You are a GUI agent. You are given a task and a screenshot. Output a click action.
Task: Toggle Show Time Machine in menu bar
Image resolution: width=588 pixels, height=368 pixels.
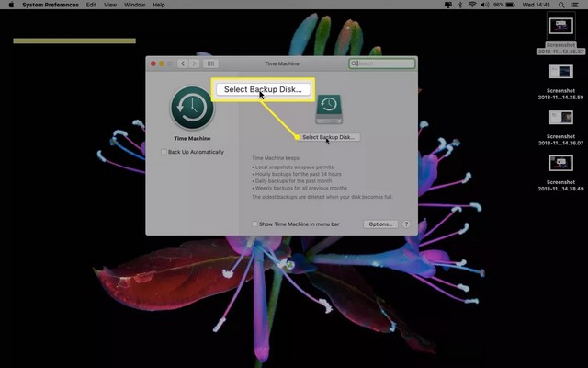click(x=254, y=224)
